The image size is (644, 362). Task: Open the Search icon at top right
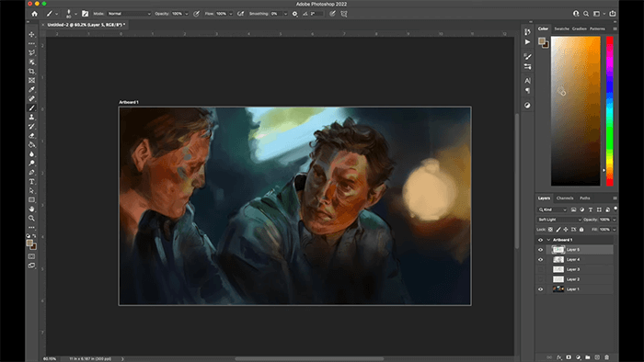(x=586, y=14)
